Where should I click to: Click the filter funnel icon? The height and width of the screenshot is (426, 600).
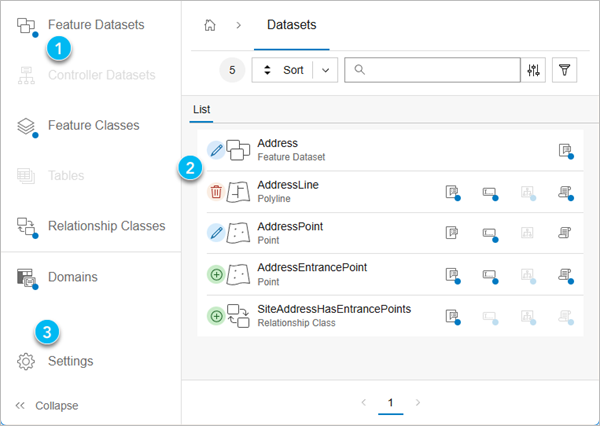click(565, 70)
